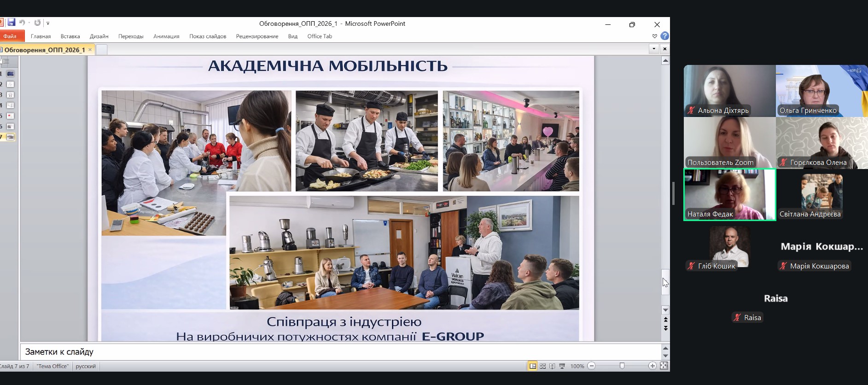
Task: Open the Файл menu
Action: click(x=10, y=36)
